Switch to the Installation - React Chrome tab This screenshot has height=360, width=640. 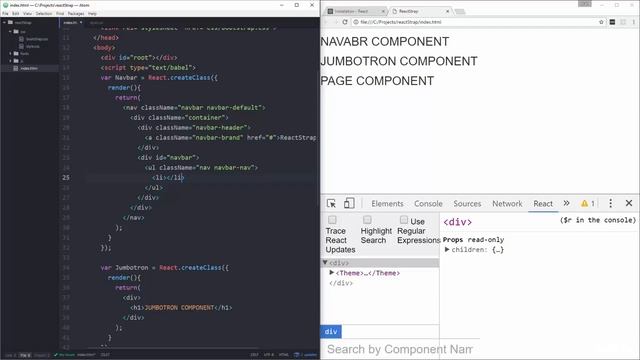[x=354, y=11]
